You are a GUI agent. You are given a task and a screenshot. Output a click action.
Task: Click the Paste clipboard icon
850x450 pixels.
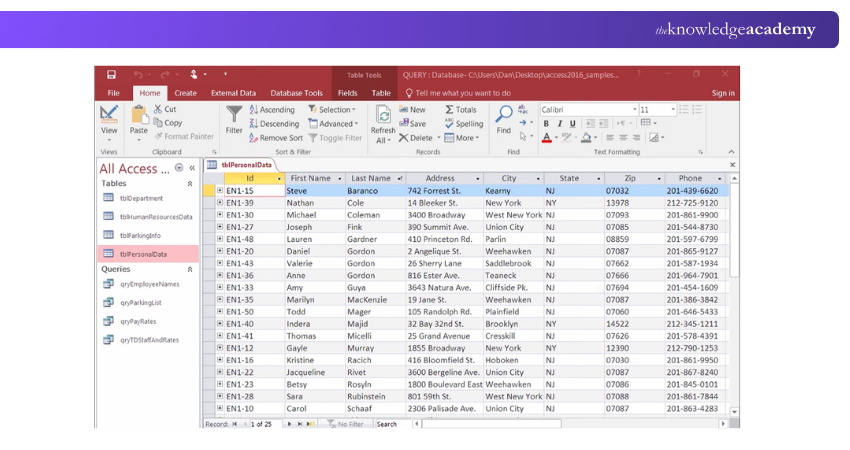tap(139, 114)
